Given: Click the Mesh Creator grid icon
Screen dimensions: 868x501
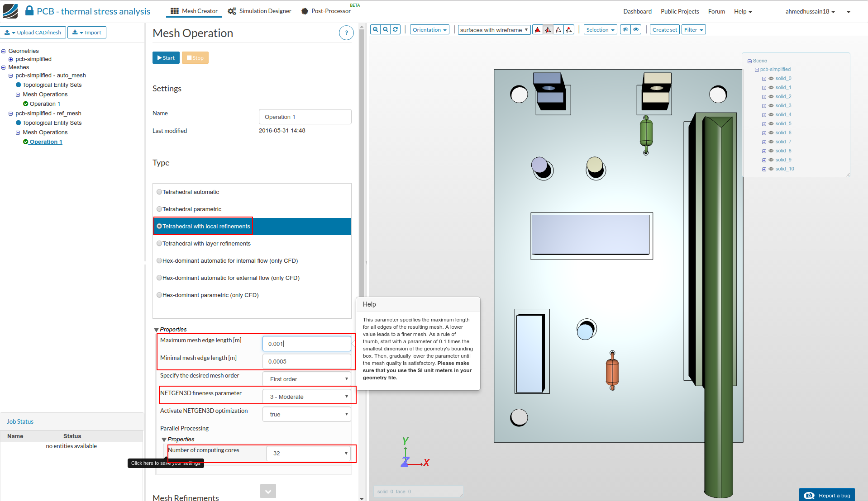Looking at the screenshot, I should point(175,11).
